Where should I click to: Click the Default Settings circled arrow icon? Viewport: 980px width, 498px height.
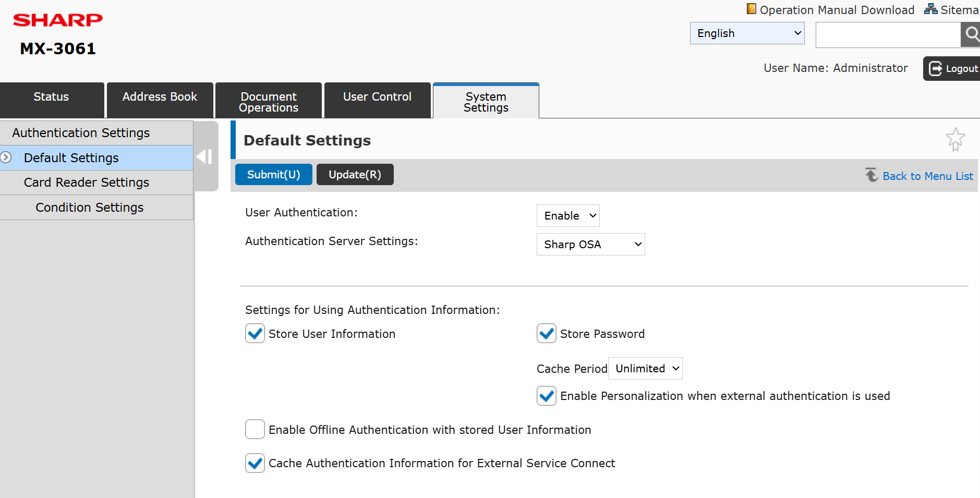[6, 157]
